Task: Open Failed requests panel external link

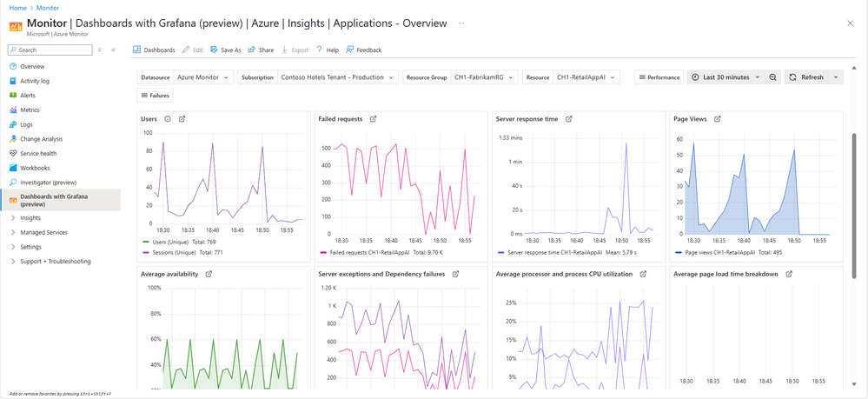Action: click(x=373, y=119)
